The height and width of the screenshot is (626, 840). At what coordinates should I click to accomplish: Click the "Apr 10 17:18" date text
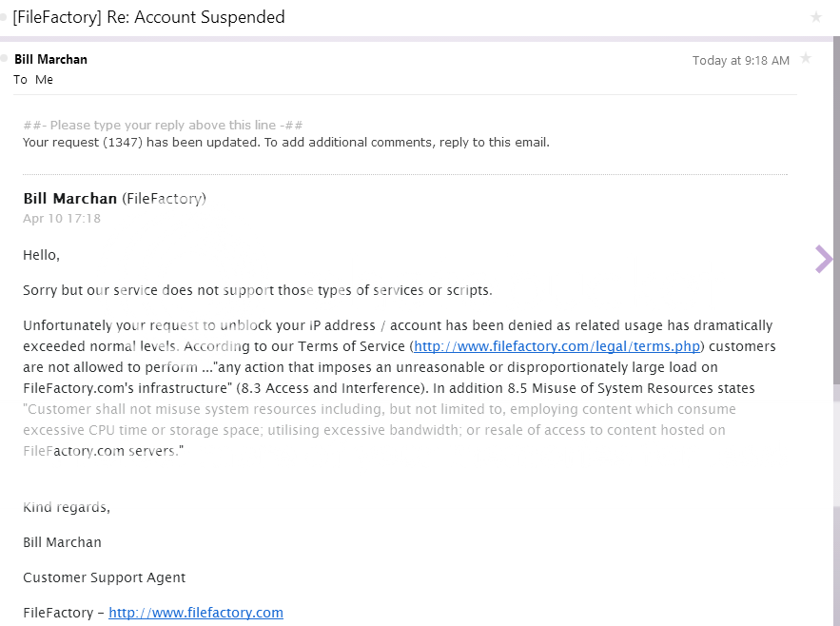point(62,219)
